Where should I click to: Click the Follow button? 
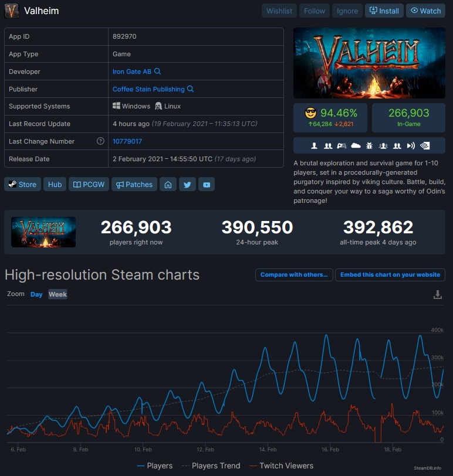pos(315,11)
